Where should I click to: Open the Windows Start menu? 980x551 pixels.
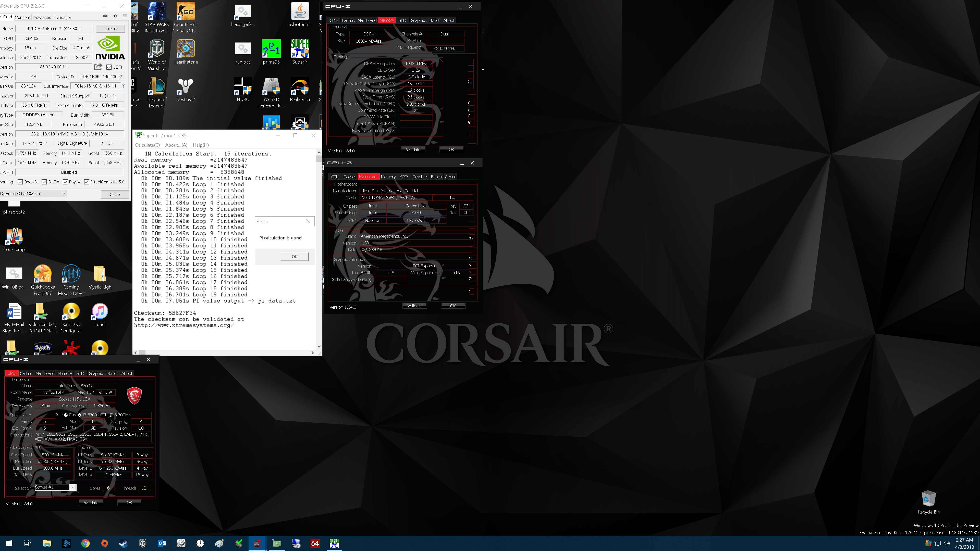click(9, 543)
